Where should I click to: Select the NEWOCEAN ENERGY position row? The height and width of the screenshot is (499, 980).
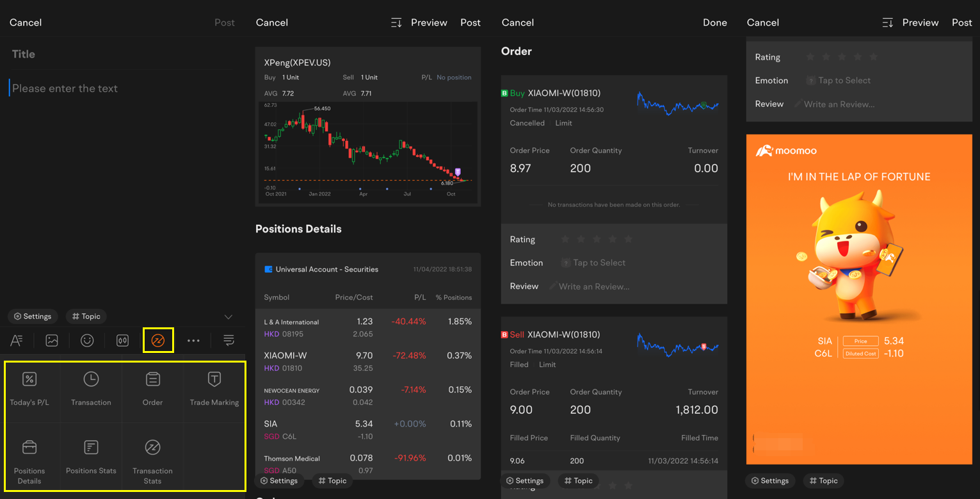point(368,395)
